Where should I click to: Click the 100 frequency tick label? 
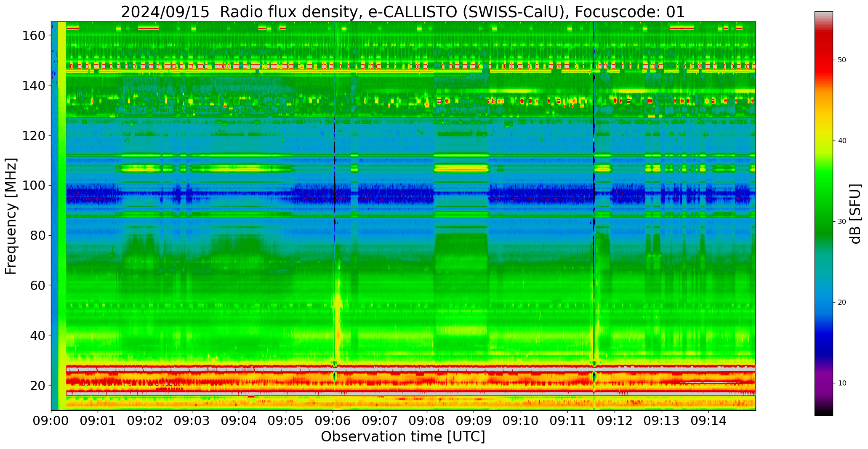tap(33, 185)
